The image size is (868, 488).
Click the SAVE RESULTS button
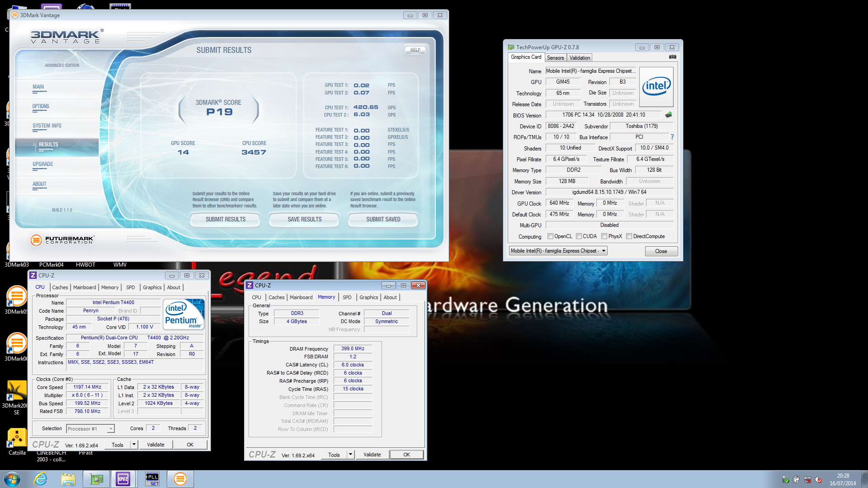coord(304,220)
